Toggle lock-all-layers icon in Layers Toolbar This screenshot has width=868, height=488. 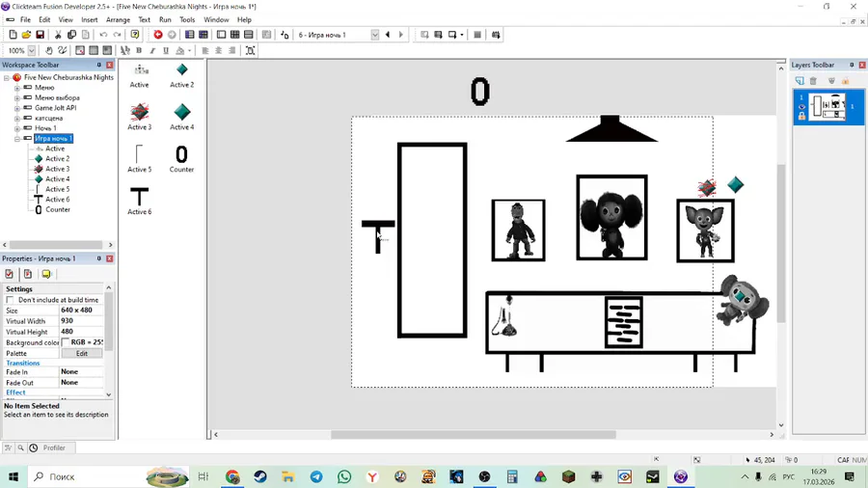(x=845, y=81)
